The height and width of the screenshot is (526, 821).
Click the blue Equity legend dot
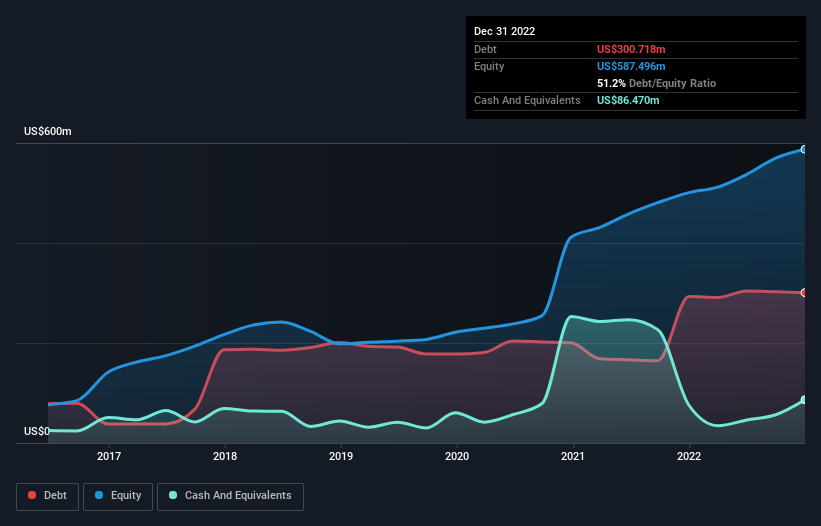point(99,495)
